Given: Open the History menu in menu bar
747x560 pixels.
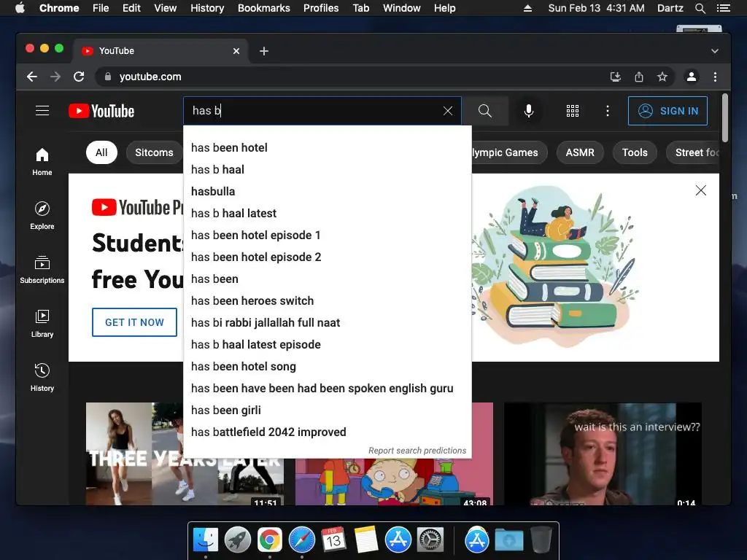Looking at the screenshot, I should [x=207, y=8].
